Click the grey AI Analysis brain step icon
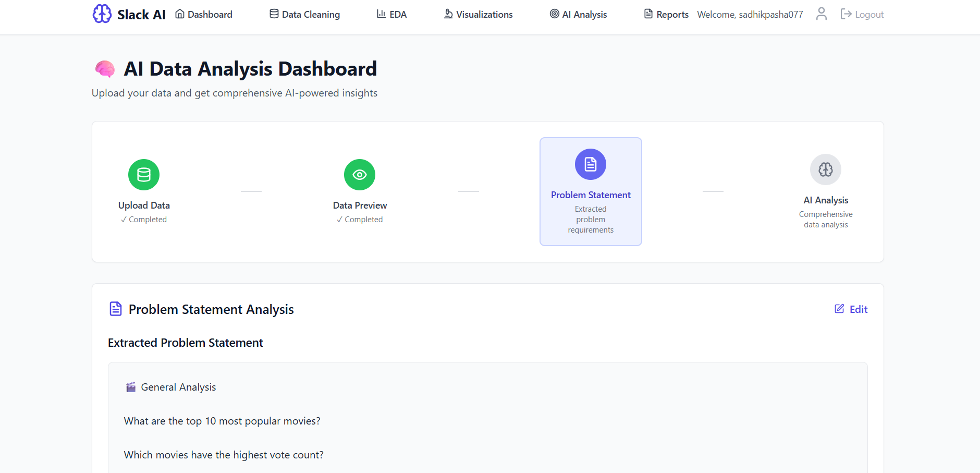Viewport: 980px width, 473px height. [826, 169]
